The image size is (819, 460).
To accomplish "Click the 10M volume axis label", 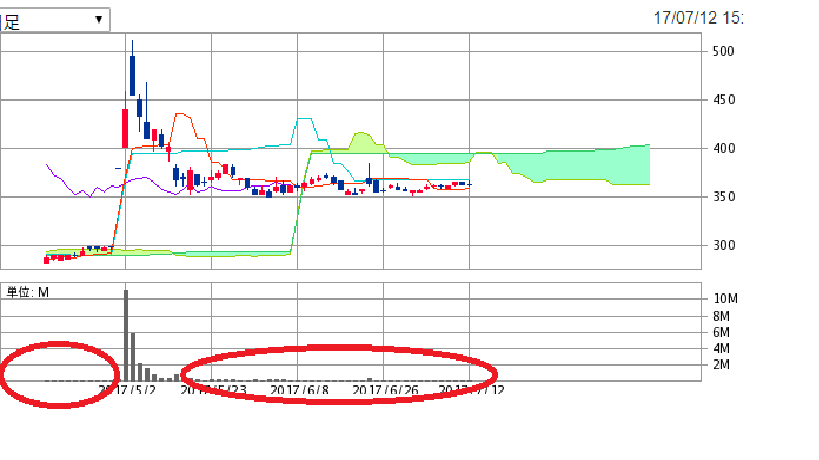I will [726, 299].
